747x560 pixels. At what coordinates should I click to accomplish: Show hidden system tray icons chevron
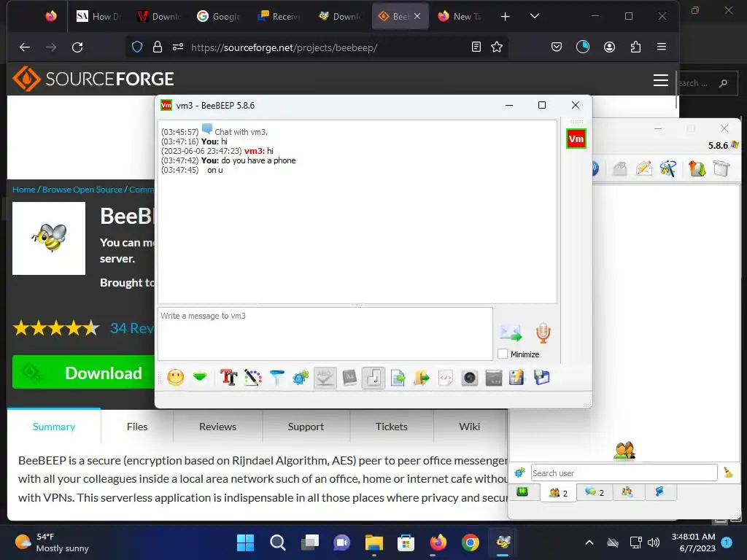pyautogui.click(x=589, y=542)
